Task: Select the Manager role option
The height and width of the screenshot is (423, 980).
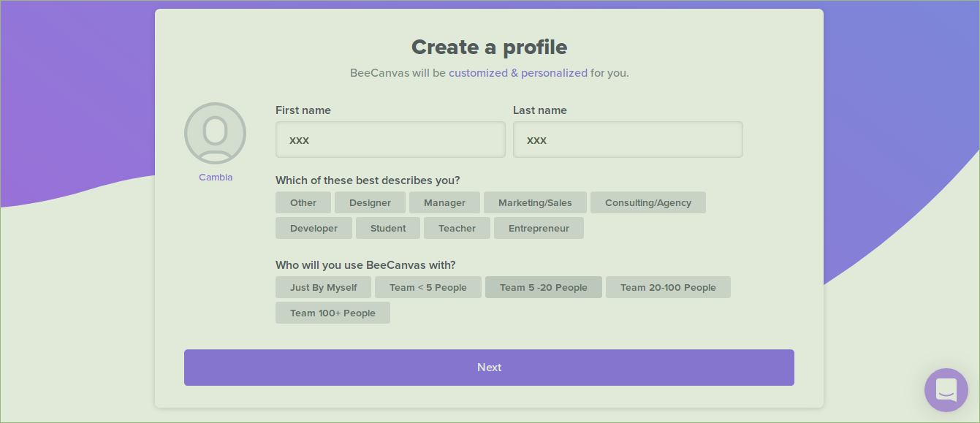Action: (x=444, y=202)
